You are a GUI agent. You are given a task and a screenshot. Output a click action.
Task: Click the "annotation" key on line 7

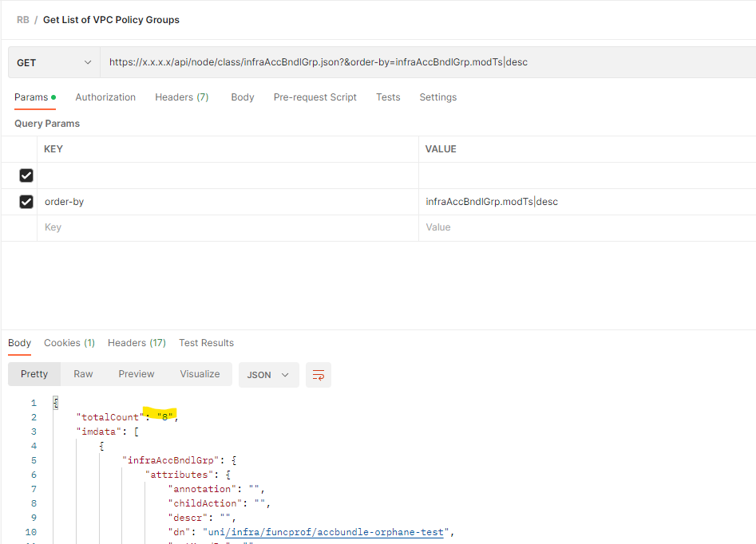[202, 489]
